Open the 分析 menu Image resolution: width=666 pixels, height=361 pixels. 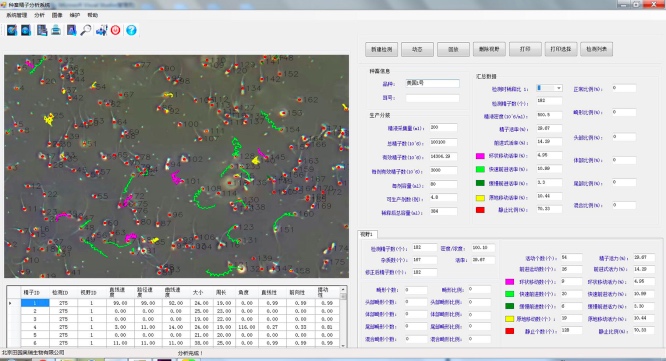click(x=40, y=15)
